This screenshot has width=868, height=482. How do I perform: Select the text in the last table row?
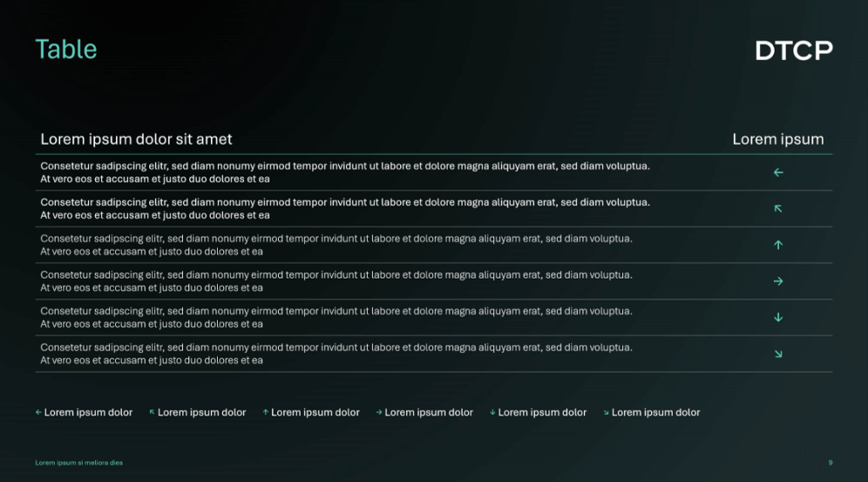coord(336,354)
